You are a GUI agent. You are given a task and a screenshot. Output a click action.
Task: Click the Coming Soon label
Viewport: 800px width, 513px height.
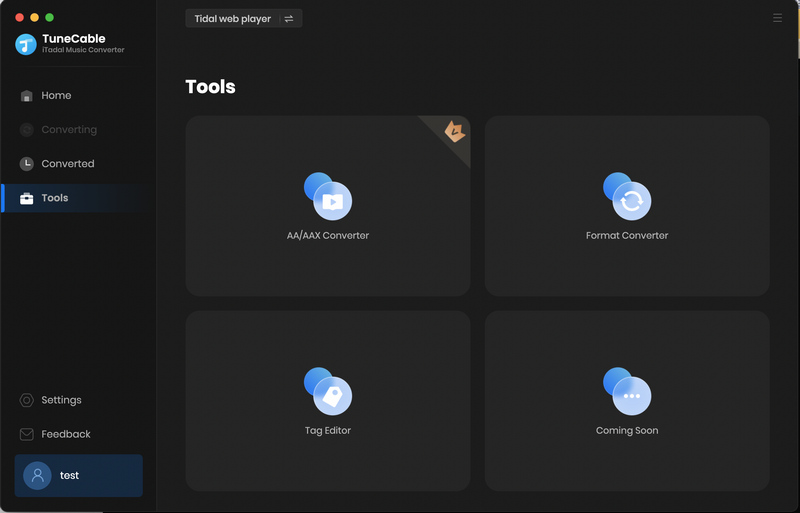(627, 431)
